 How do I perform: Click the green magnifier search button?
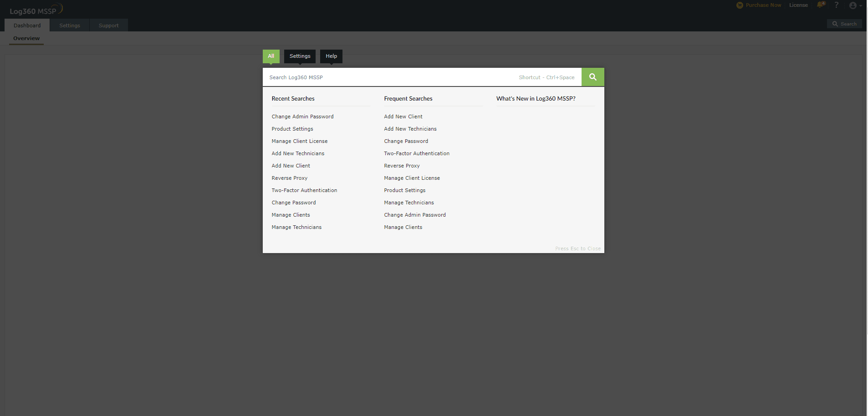592,77
